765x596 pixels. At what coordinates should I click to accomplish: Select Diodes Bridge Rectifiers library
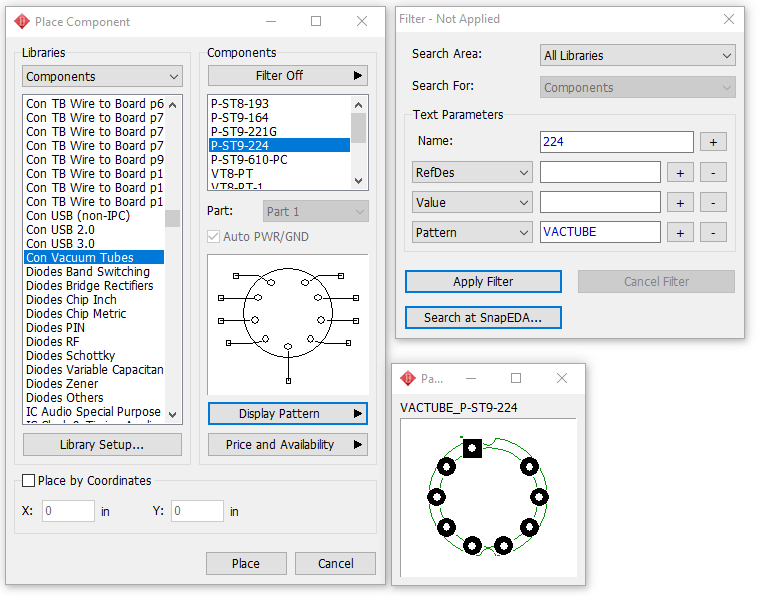tap(94, 286)
